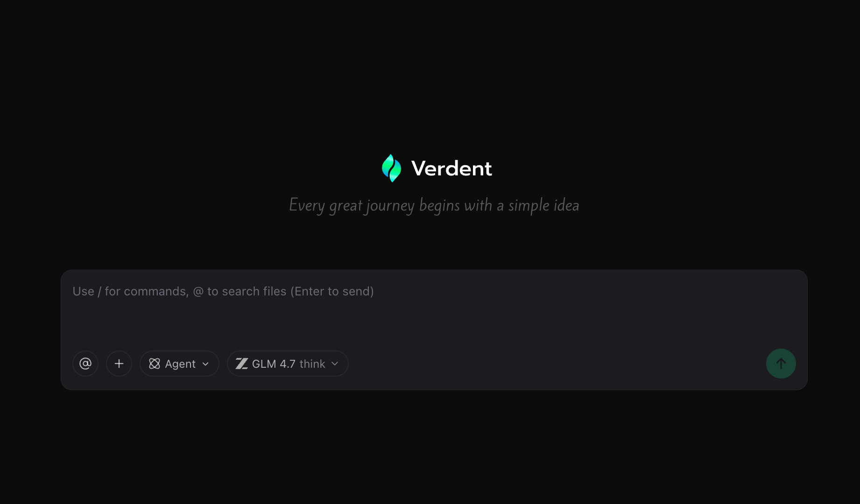Click the green Verdent leaf logo
Image resolution: width=860 pixels, height=504 pixels.
pyautogui.click(x=391, y=168)
